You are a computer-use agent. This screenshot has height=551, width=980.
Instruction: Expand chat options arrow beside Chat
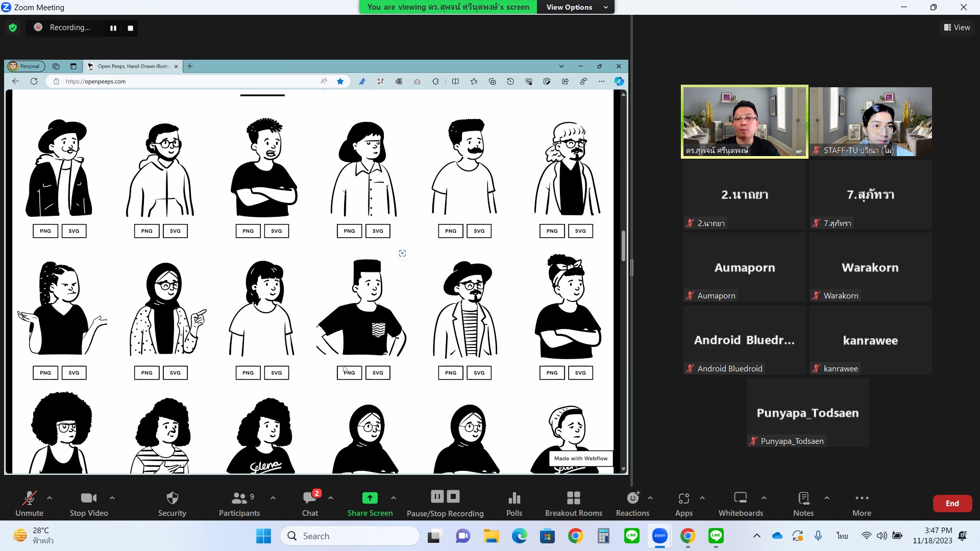pyautogui.click(x=331, y=497)
